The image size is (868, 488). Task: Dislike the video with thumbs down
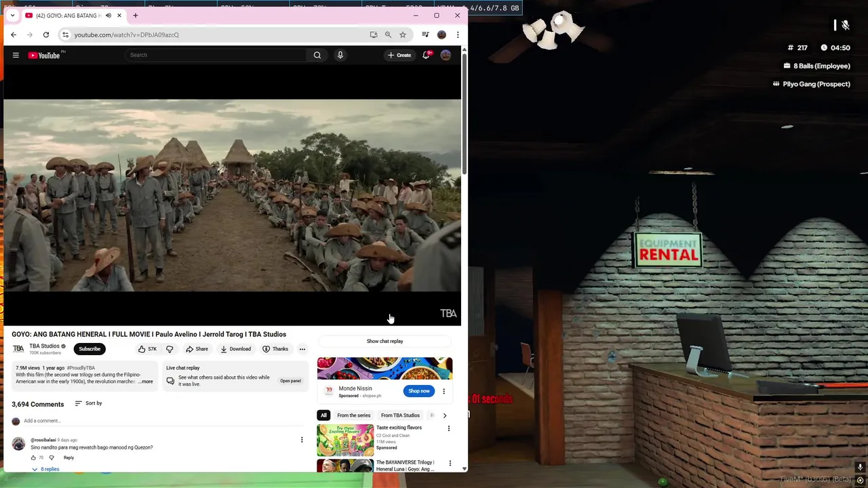tap(170, 349)
